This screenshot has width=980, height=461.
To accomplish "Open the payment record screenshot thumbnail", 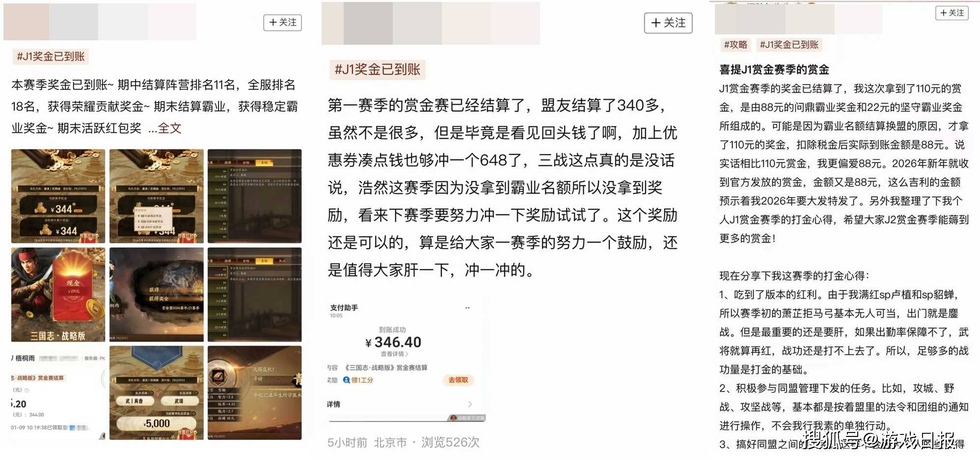I will (58, 393).
